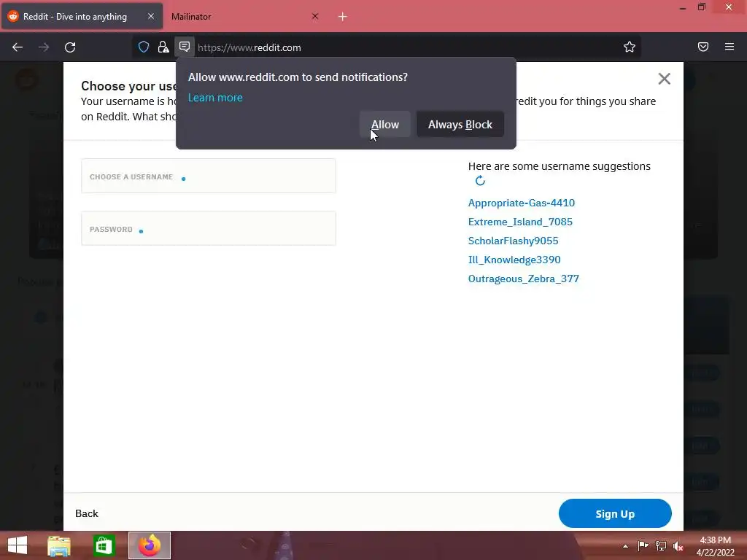Open File Explorer from the taskbar
Screen dimensions: 747x560
(x=59, y=545)
